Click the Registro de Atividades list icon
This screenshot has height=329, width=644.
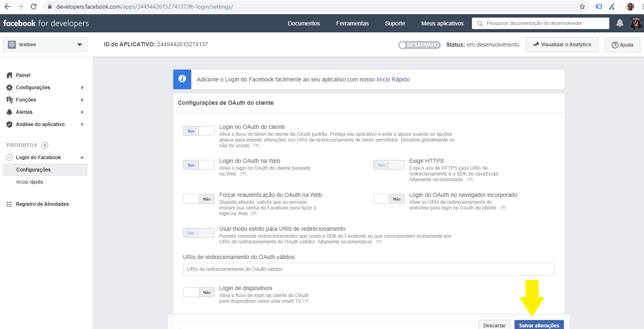(9, 204)
